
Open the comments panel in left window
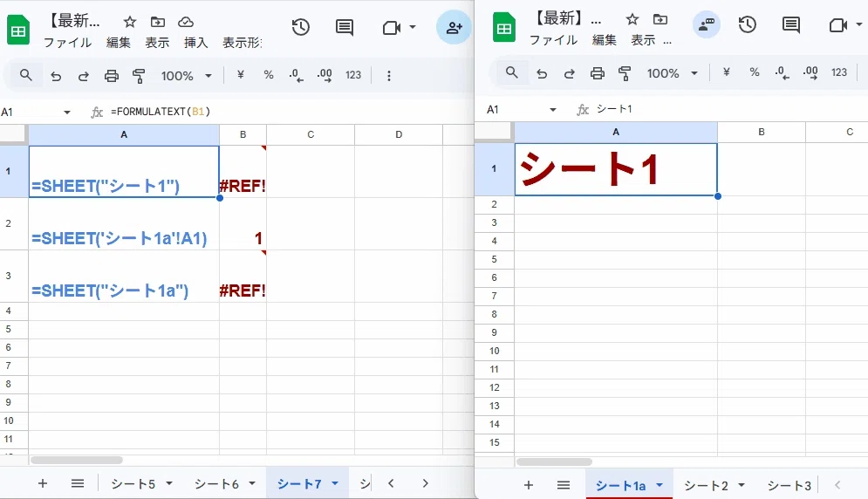coord(345,27)
